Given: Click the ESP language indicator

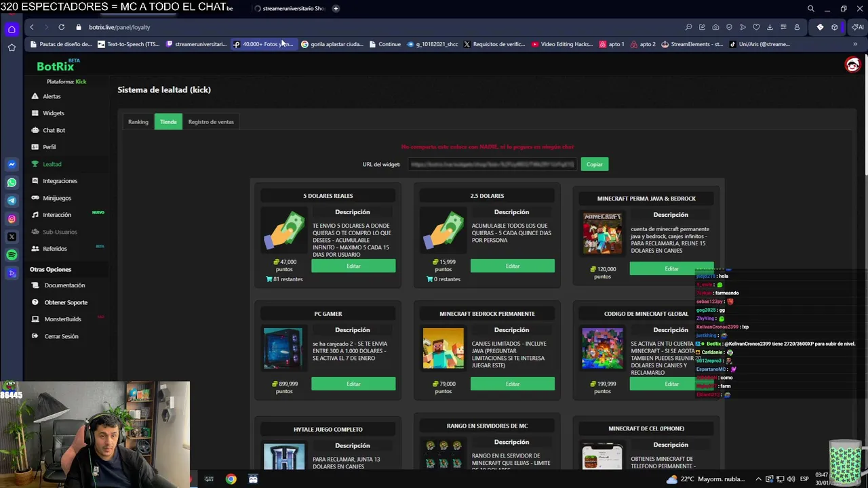Looking at the screenshot, I should pyautogui.click(x=804, y=479).
